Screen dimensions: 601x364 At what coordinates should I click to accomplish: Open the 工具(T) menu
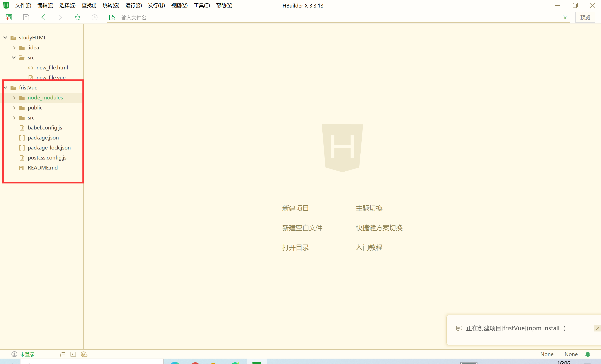click(201, 5)
